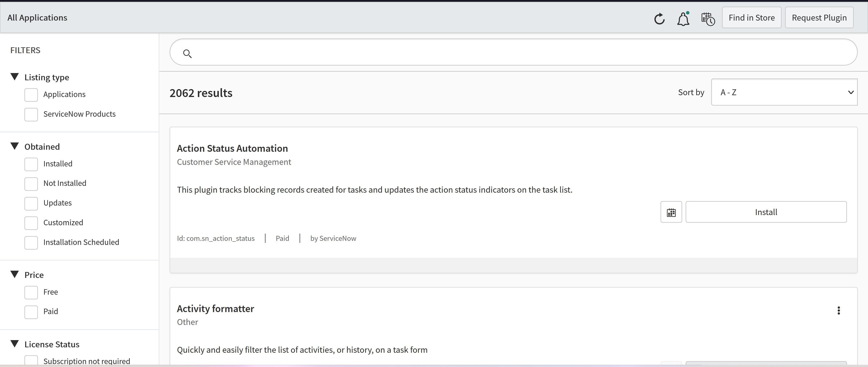This screenshot has height=367, width=868.
Task: Click the Find in Store button
Action: click(751, 17)
